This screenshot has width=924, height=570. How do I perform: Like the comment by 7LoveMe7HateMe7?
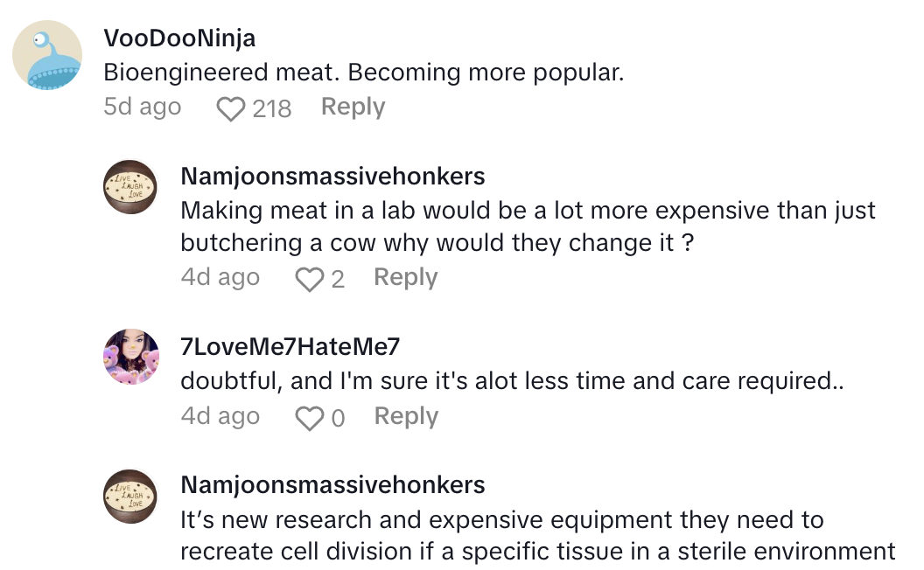(x=309, y=419)
